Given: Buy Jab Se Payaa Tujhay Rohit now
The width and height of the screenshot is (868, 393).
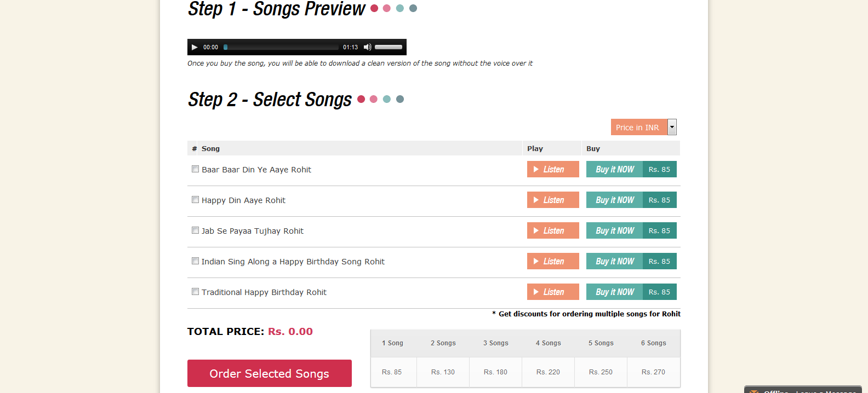Looking at the screenshot, I should coord(614,230).
